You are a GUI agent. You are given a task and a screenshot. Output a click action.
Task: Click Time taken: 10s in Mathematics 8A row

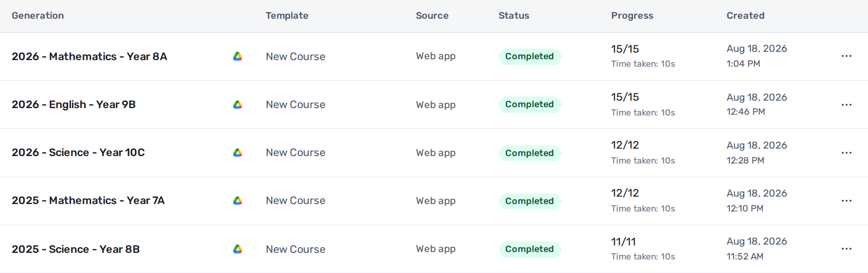click(x=643, y=64)
